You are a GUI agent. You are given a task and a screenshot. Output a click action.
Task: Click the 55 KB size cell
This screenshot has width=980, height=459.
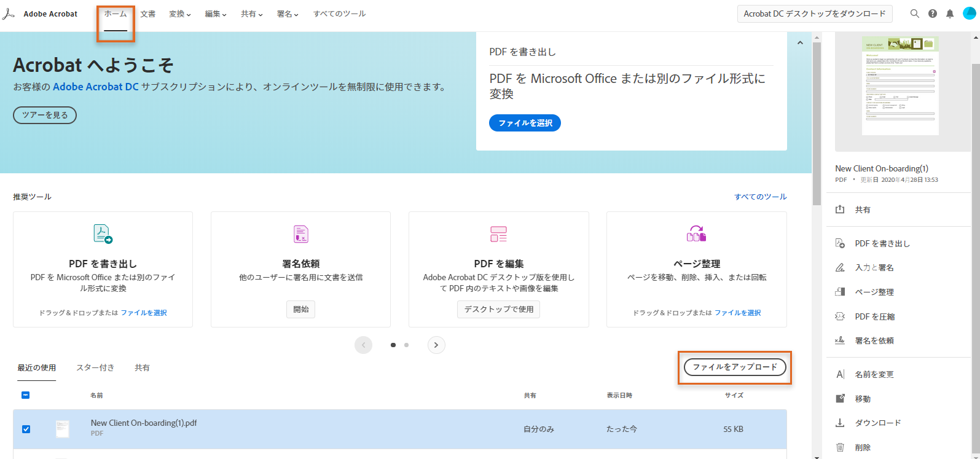point(734,429)
